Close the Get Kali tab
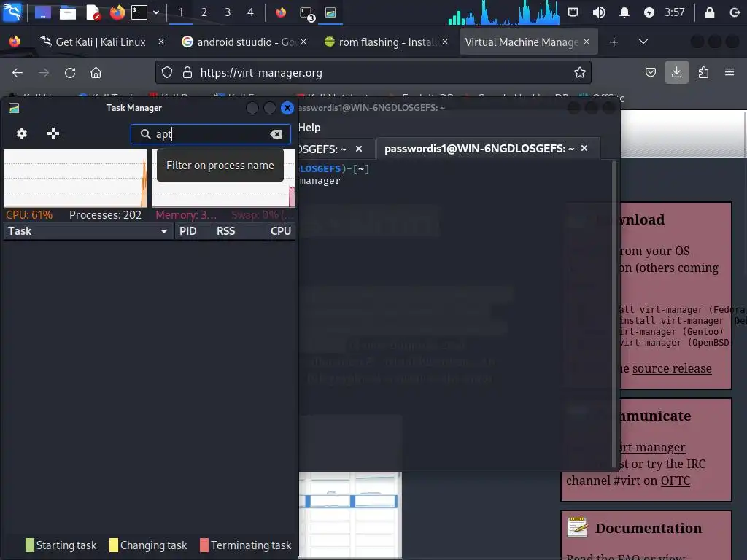Image resolution: width=747 pixels, height=560 pixels. point(161,42)
